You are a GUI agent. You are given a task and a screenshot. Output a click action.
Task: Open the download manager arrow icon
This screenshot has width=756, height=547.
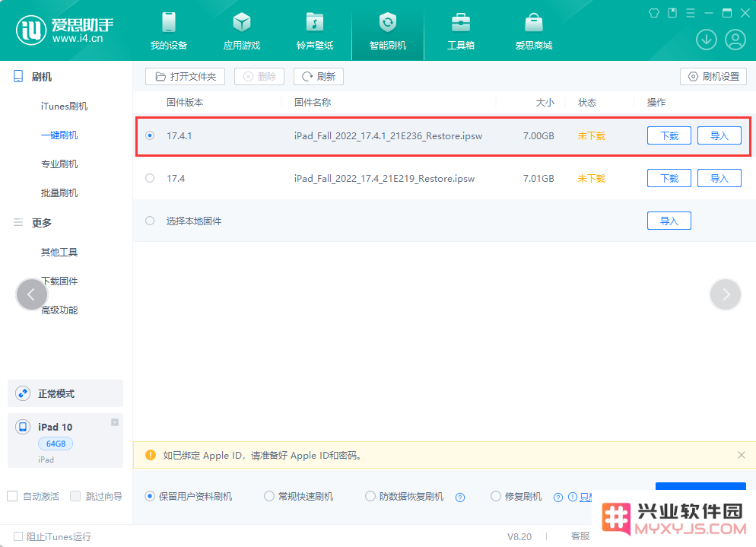707,40
